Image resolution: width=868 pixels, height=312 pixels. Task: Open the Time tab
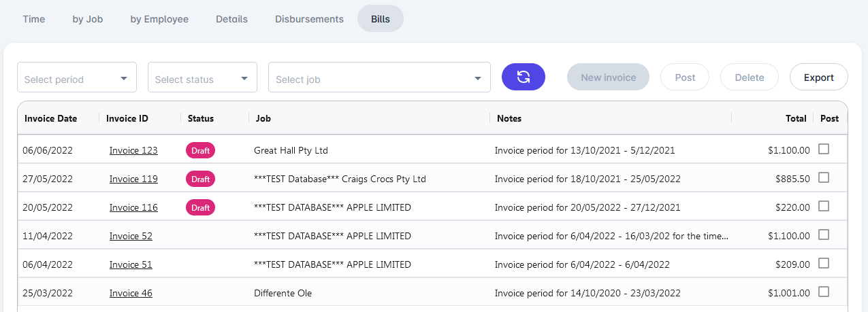34,19
